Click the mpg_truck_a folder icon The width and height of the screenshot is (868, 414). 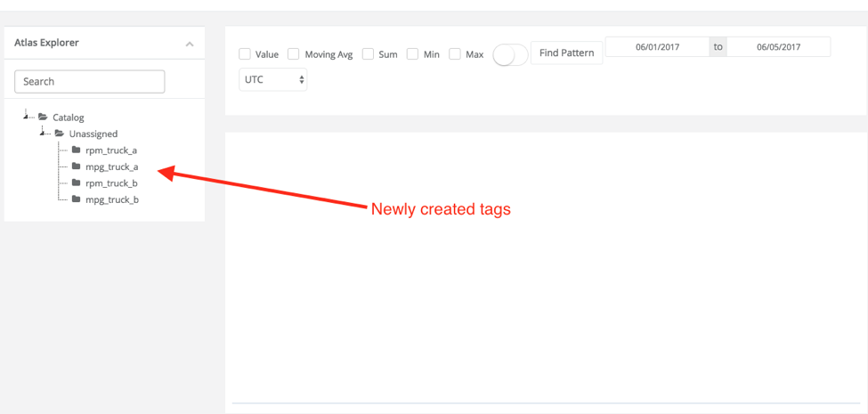[x=77, y=166]
